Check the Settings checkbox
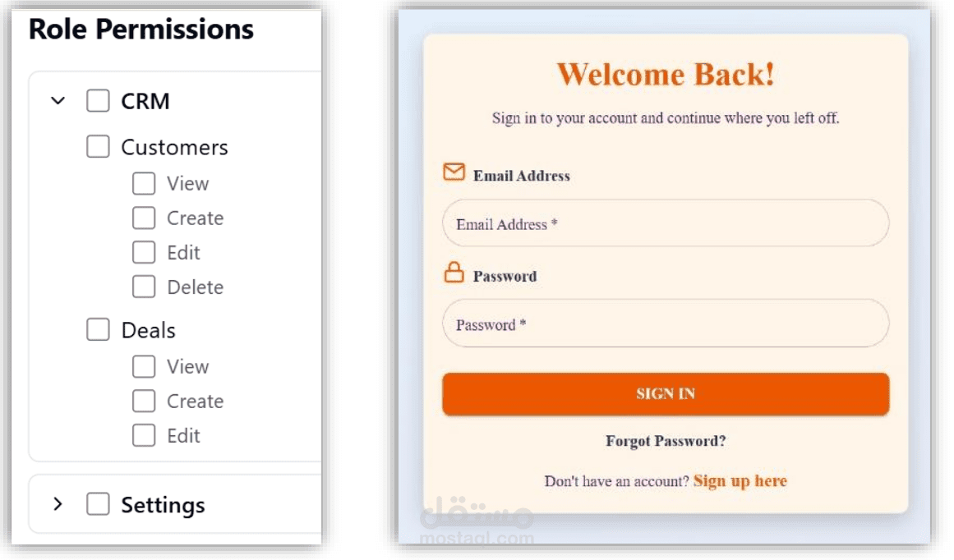The height and width of the screenshot is (560, 954). pyautogui.click(x=99, y=504)
